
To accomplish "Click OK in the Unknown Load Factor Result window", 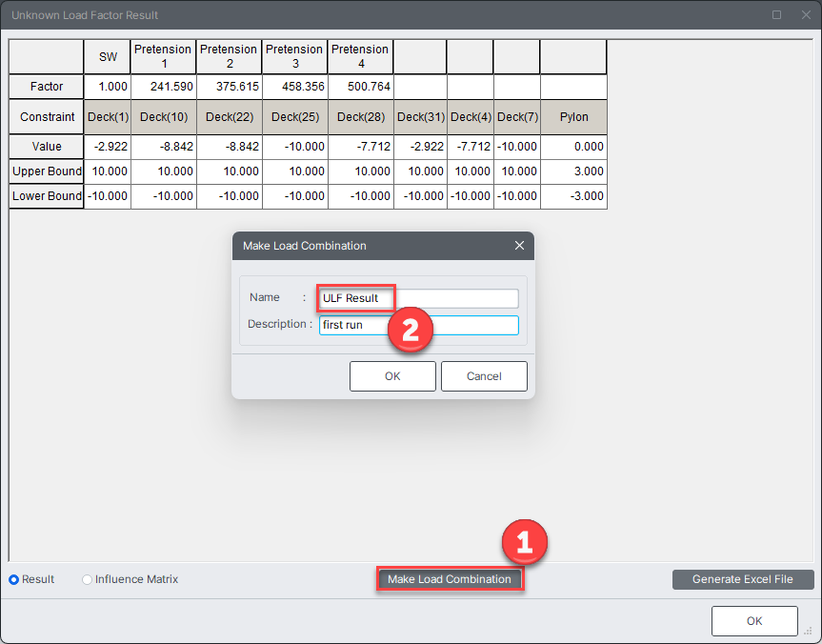I will [754, 621].
